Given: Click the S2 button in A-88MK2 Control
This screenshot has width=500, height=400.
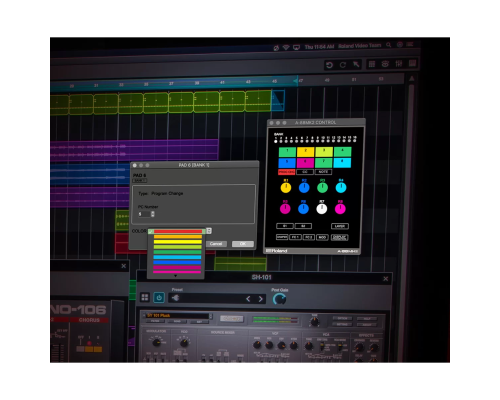Looking at the screenshot, I should [x=303, y=226].
